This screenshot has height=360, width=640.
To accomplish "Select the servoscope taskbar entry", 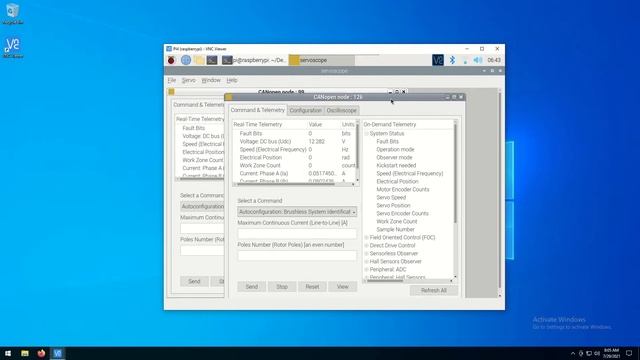I will click(322, 60).
